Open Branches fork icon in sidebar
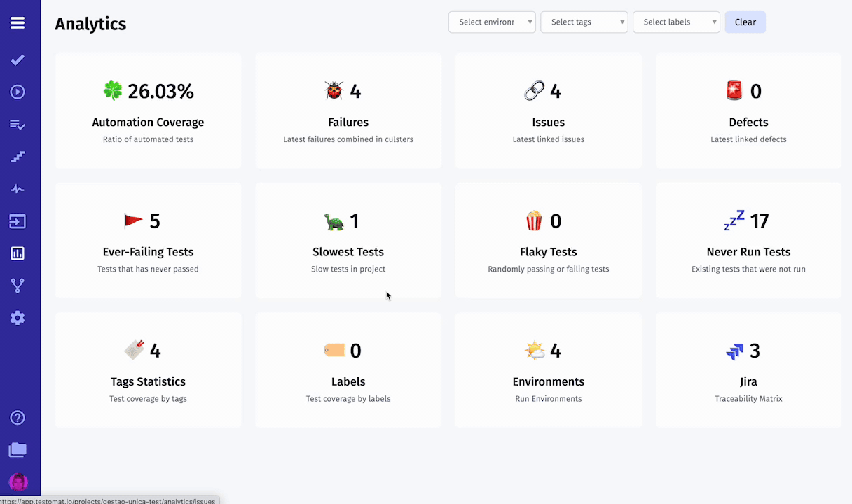The width and height of the screenshot is (852, 504). pyautogui.click(x=18, y=286)
